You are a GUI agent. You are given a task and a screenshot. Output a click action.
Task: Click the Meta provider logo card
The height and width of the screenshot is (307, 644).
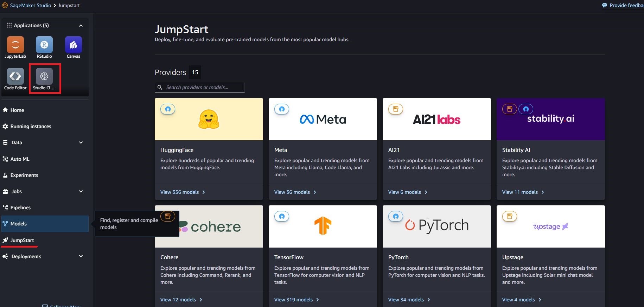click(323, 120)
